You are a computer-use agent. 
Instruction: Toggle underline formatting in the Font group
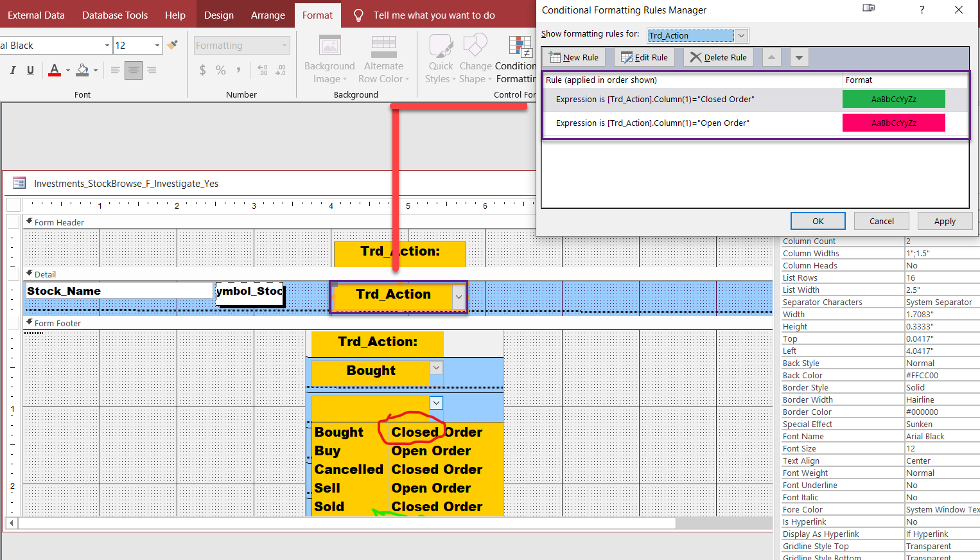point(30,70)
